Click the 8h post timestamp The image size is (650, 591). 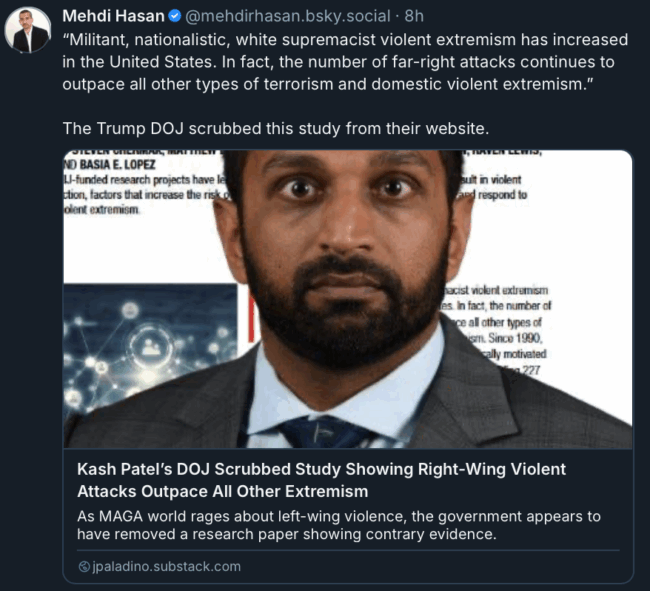click(x=414, y=16)
